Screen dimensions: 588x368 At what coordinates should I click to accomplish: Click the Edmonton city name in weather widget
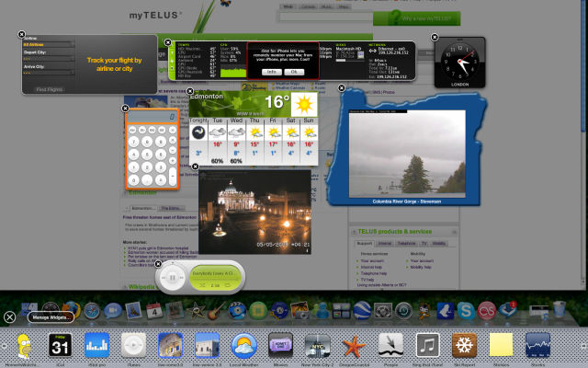[207, 96]
